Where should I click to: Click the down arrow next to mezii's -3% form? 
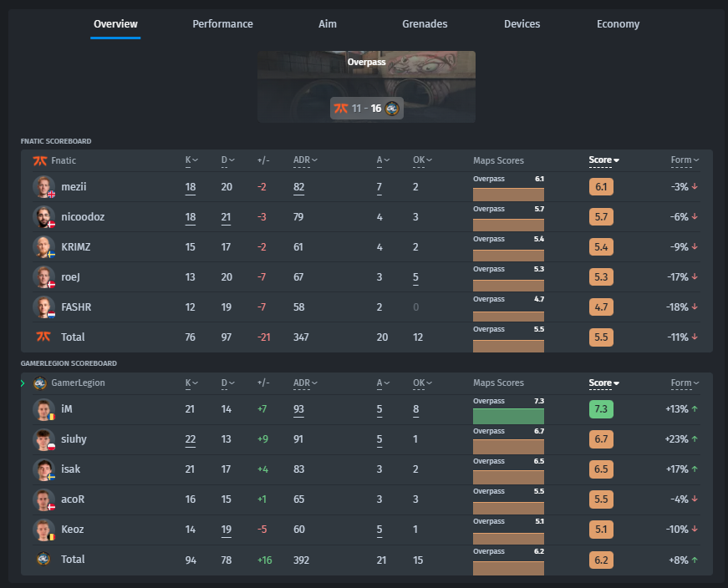pos(695,186)
